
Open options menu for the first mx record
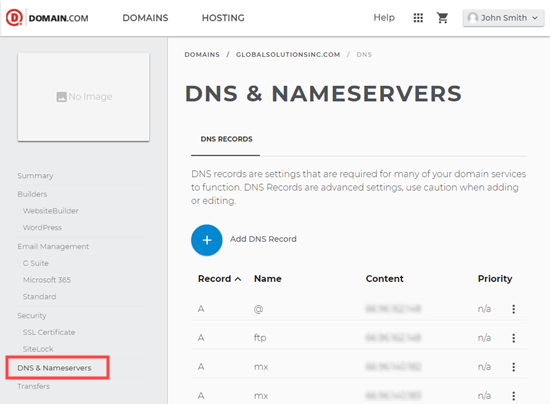point(514,367)
